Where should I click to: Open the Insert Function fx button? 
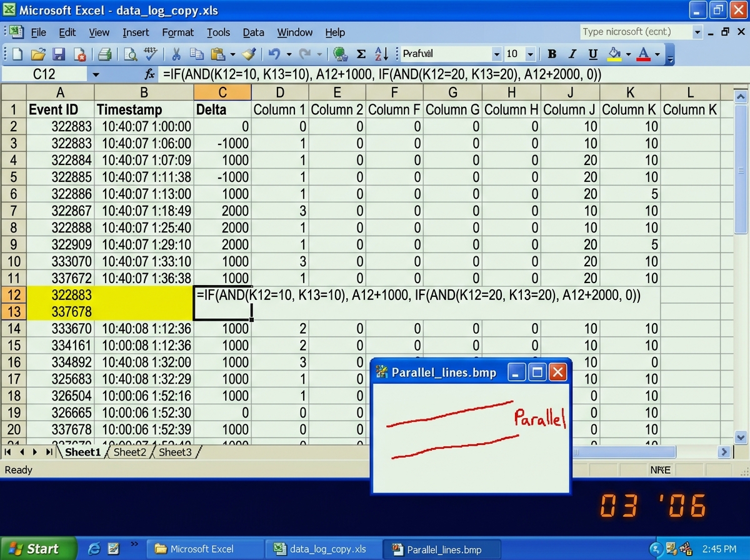point(150,74)
